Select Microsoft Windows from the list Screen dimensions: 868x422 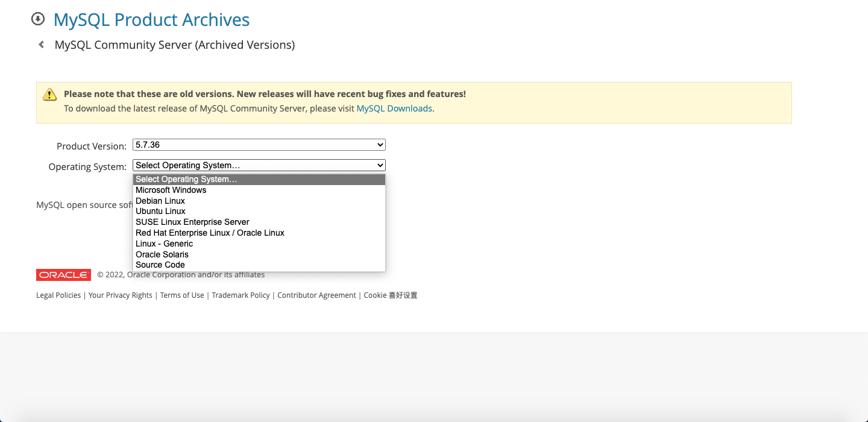click(259, 190)
